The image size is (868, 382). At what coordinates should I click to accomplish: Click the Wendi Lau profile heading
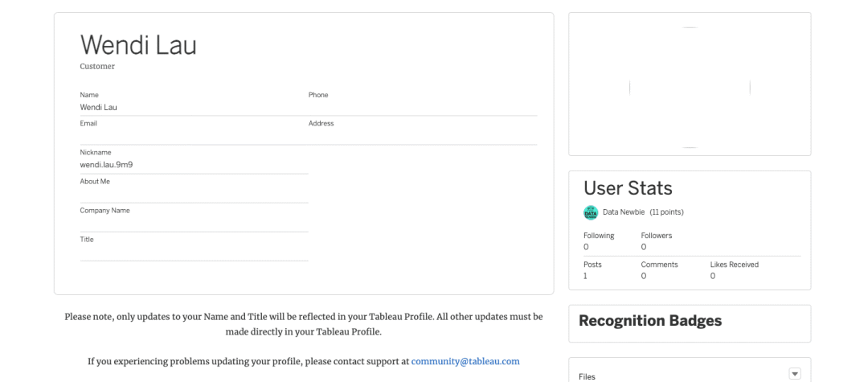tap(138, 44)
